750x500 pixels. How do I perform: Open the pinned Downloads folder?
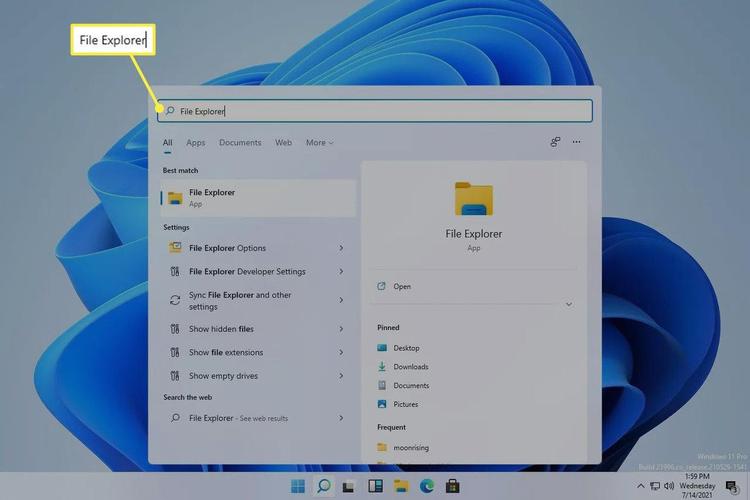(410, 367)
